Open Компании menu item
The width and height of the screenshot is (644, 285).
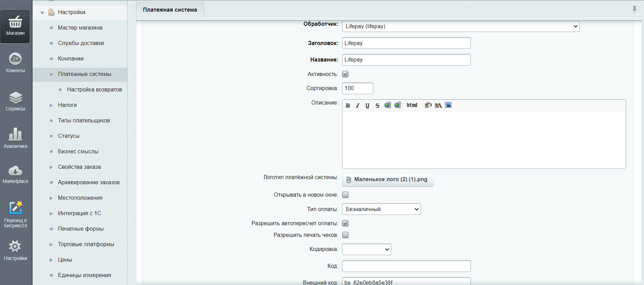[x=71, y=58]
